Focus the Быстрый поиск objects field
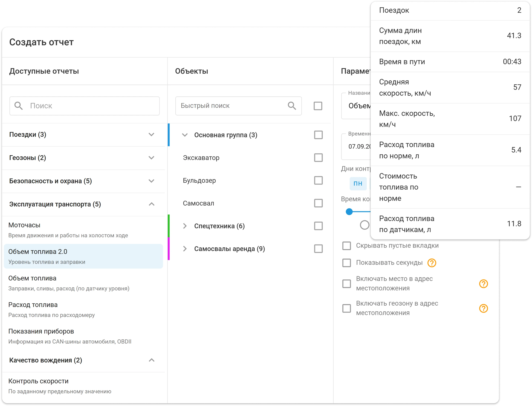This screenshot has width=532, height=406. pos(238,106)
